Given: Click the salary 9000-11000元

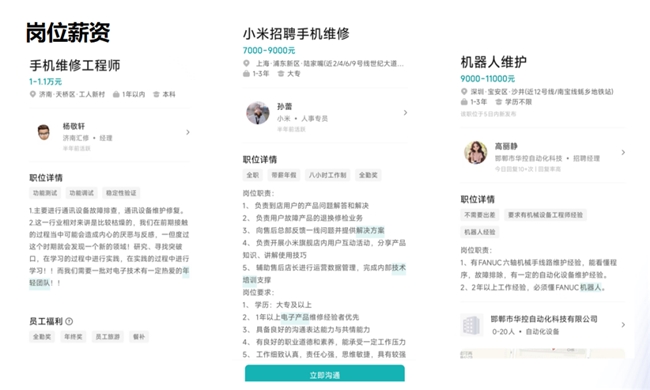Looking at the screenshot, I should (x=488, y=79).
